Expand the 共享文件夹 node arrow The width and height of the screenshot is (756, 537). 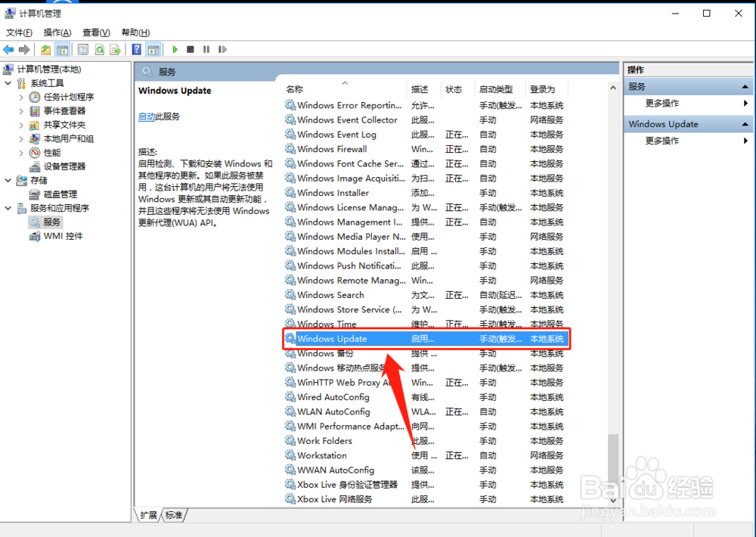pos(21,125)
